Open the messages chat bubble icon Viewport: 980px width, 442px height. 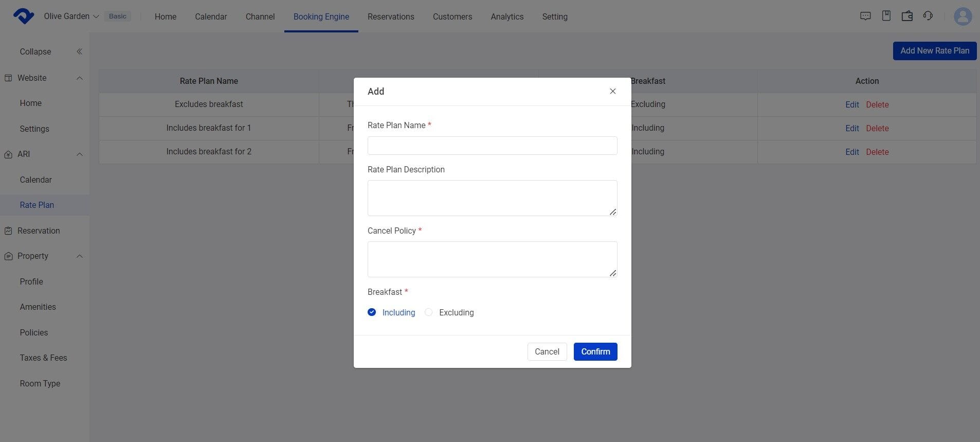tap(865, 16)
